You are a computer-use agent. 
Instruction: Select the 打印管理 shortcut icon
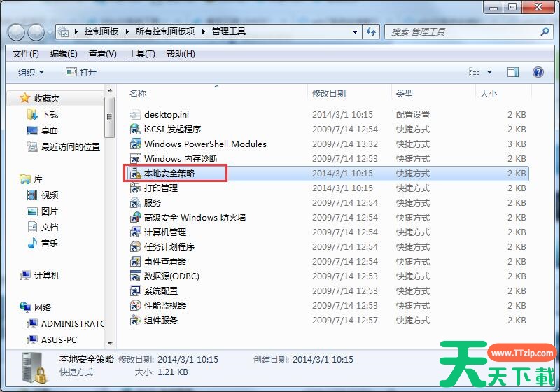[135, 188]
